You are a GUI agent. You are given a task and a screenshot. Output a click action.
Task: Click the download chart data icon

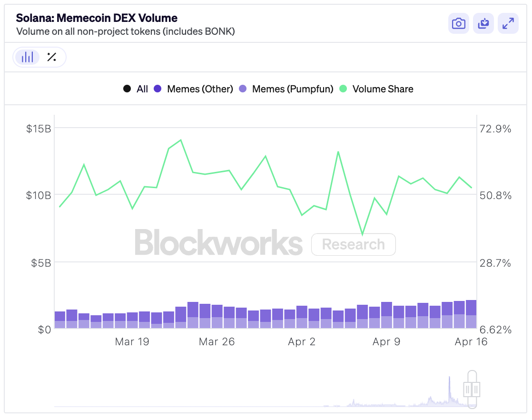[483, 23]
